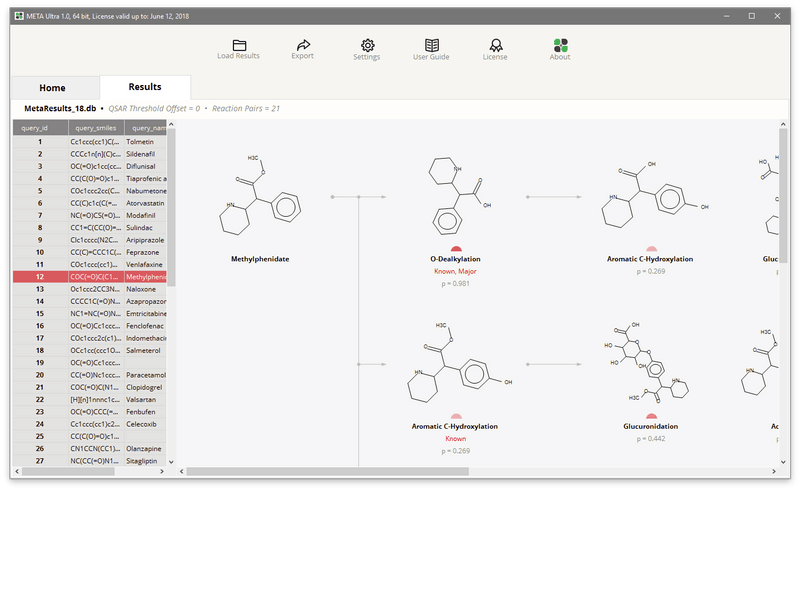Select the Fenbufen row

tap(90, 412)
